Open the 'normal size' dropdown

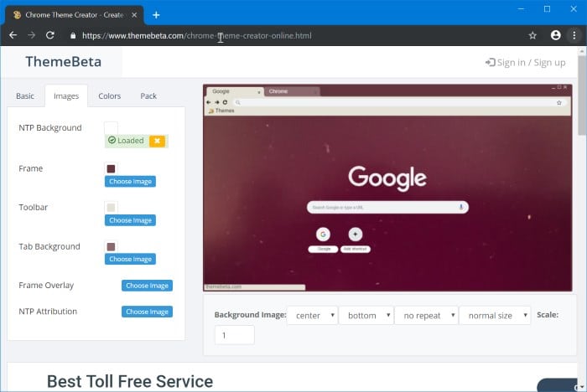495,315
